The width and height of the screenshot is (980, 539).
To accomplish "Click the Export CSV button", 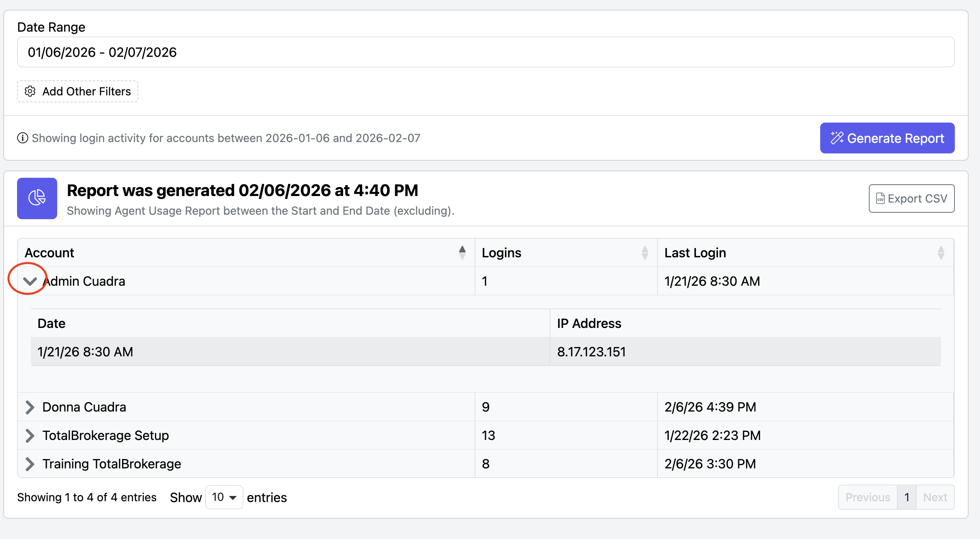I will tap(911, 198).
